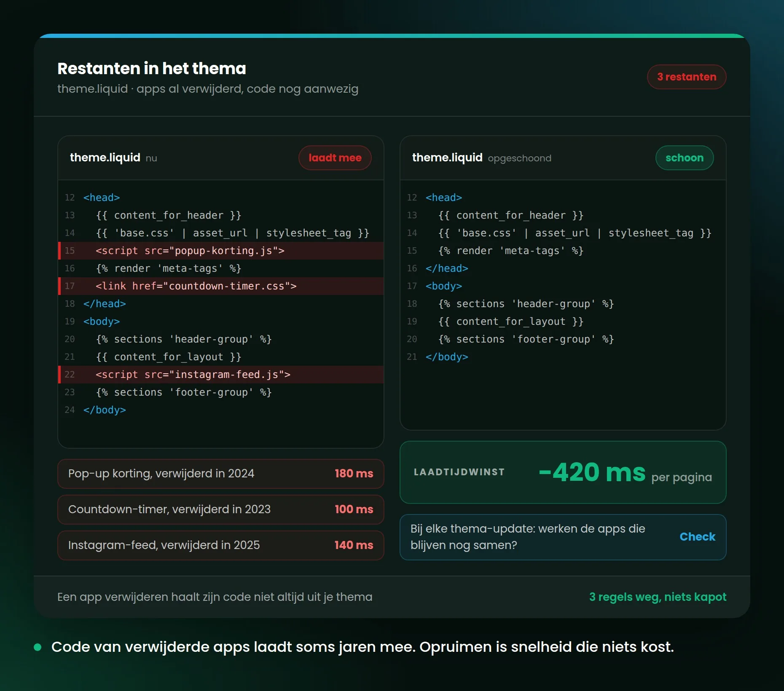Select left panel line 24 '</body>' tag
Screen dimensions: 784x691
[x=105, y=410]
